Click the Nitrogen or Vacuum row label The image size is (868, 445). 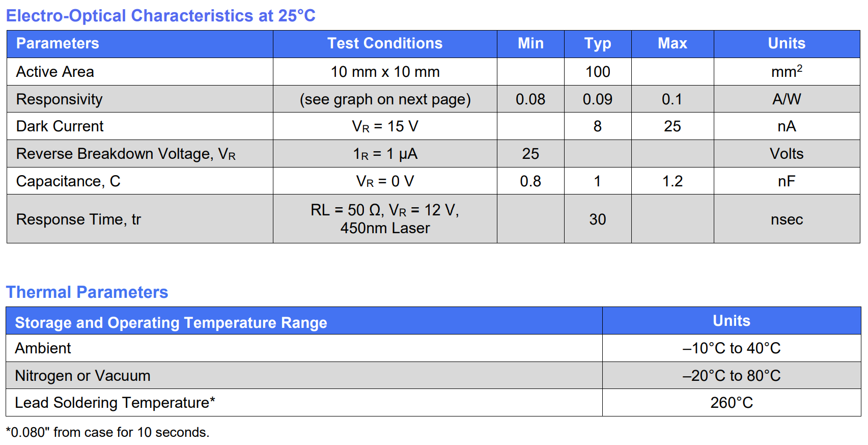point(82,376)
